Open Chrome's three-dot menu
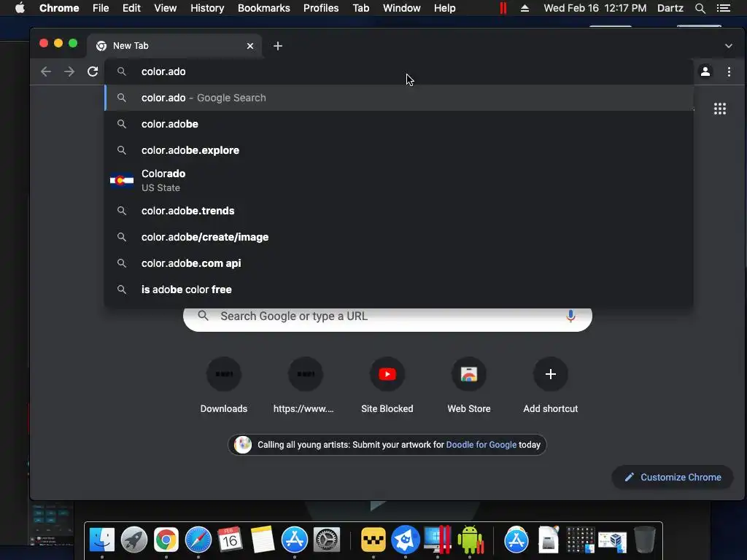The width and height of the screenshot is (747, 560). pyautogui.click(x=729, y=71)
